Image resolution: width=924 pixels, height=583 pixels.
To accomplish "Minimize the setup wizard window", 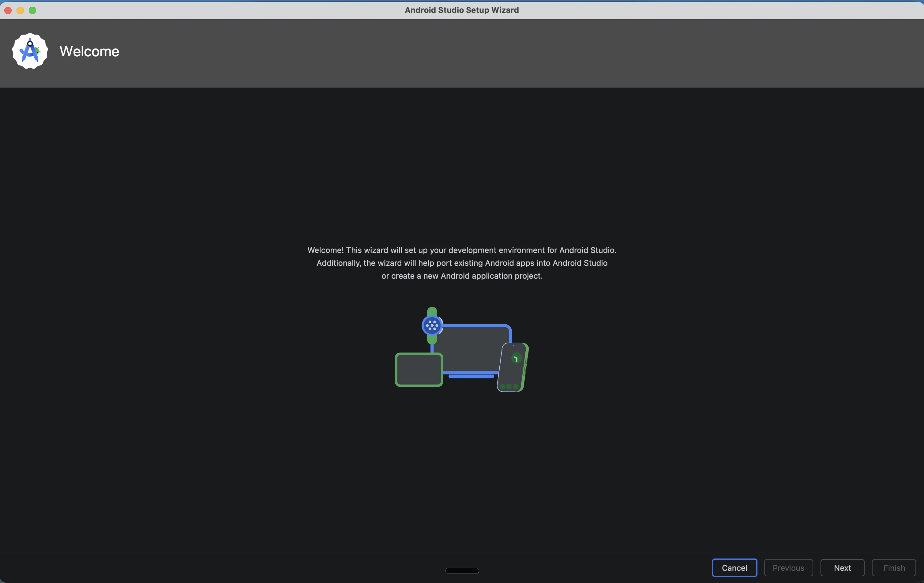I will coord(20,10).
